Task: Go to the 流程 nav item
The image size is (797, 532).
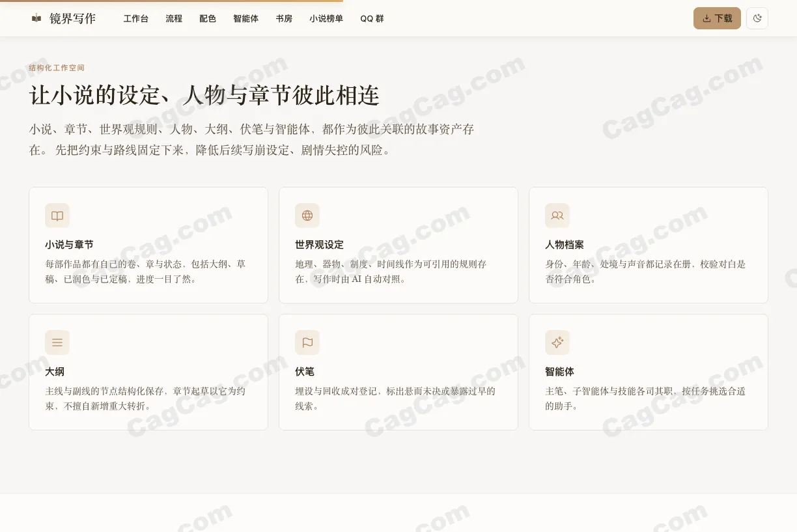Action: pos(174,19)
